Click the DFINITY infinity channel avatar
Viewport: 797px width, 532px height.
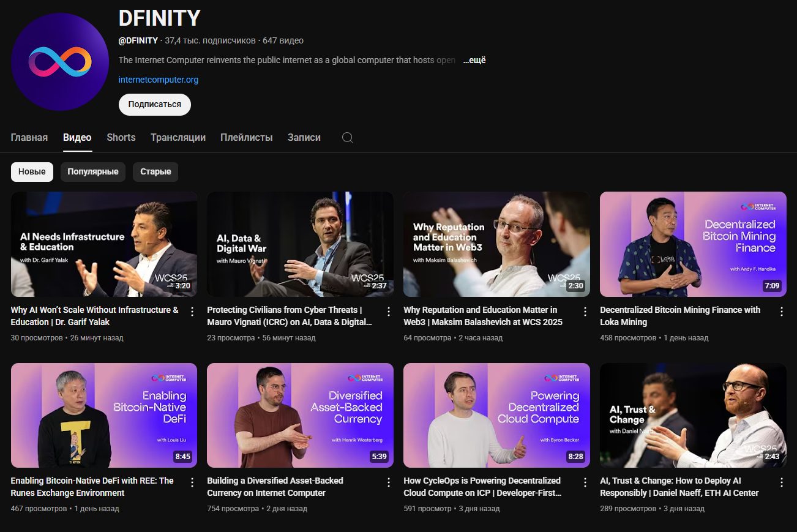click(x=60, y=61)
